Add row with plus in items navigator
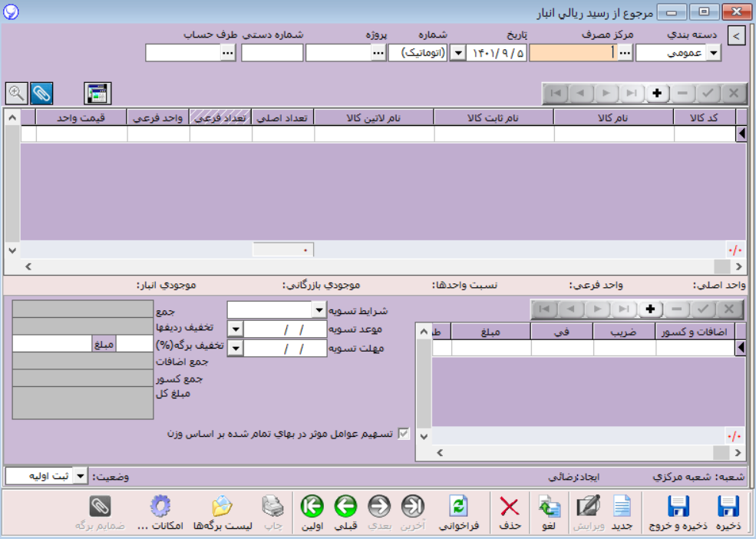 pos(657,93)
